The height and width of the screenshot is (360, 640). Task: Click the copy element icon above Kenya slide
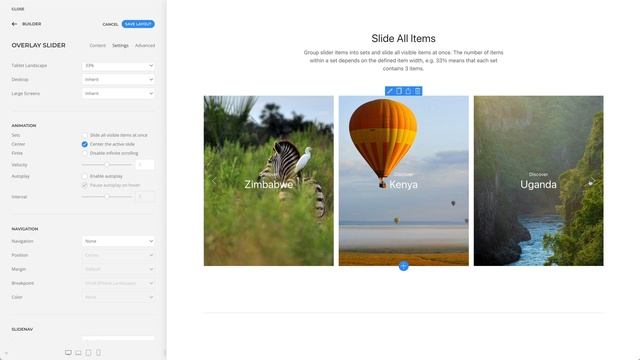(x=399, y=91)
